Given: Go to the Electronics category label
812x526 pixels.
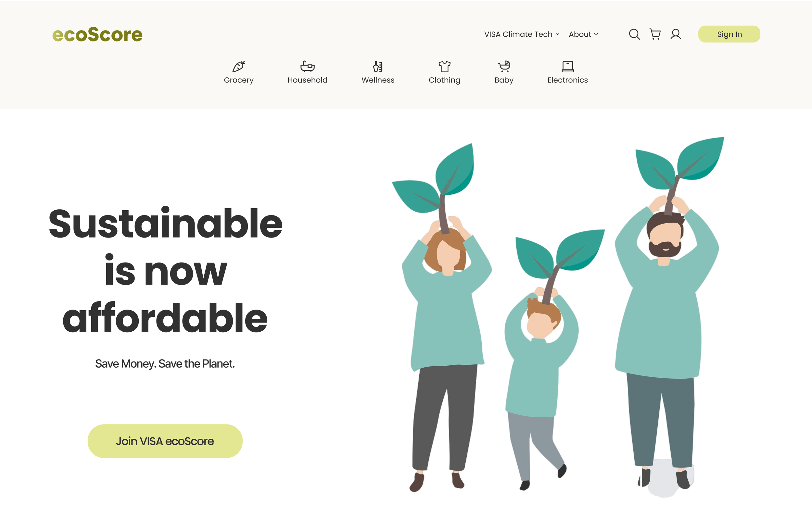Looking at the screenshot, I should point(568,80).
